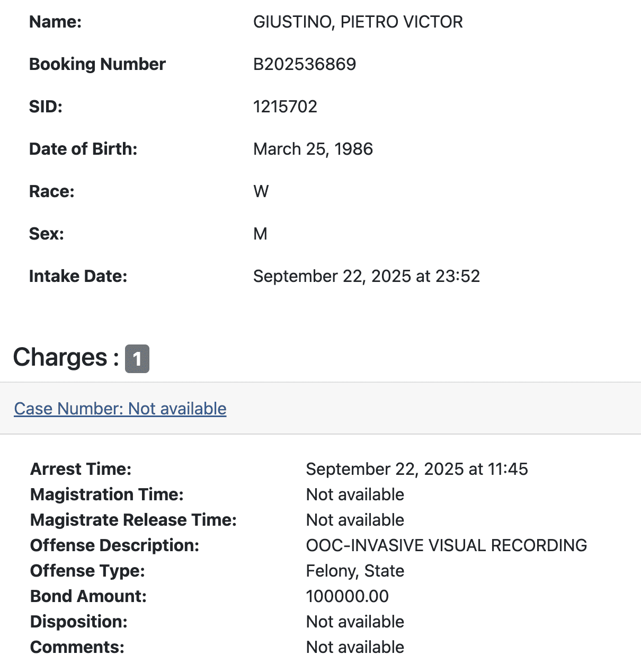Click the Booking Number value B202536869

pyautogui.click(x=305, y=64)
